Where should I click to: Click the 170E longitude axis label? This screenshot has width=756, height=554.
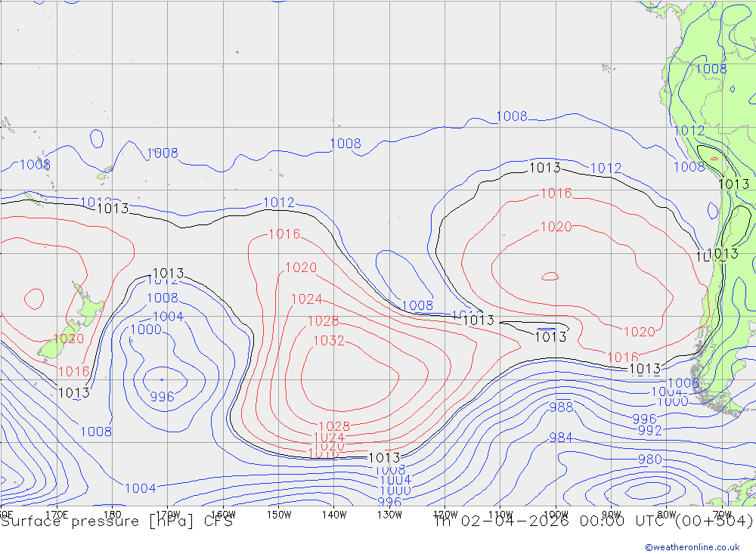[x=57, y=515]
